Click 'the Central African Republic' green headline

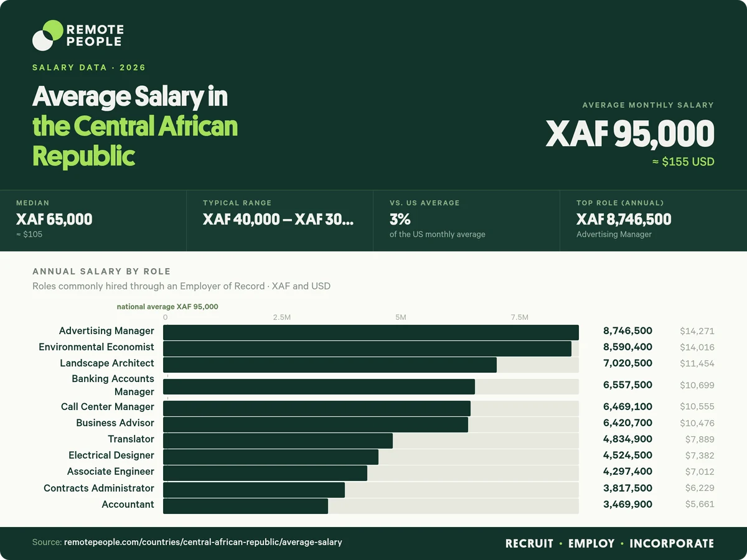[135, 141]
